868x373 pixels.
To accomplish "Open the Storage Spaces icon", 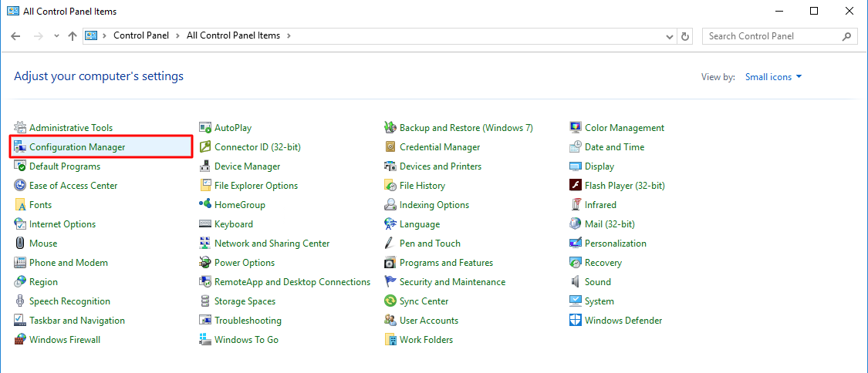I will [x=205, y=301].
